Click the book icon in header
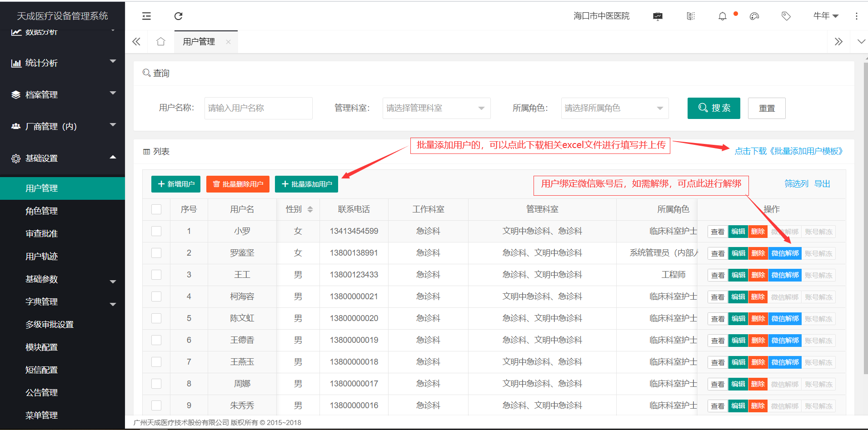Image resolution: width=868 pixels, height=430 pixels. [690, 16]
